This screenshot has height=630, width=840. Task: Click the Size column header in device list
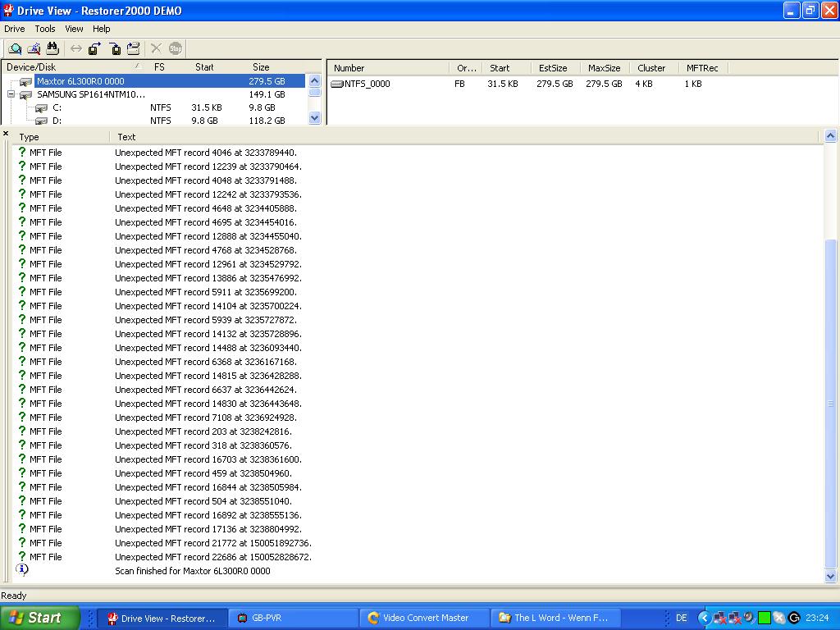[261, 67]
